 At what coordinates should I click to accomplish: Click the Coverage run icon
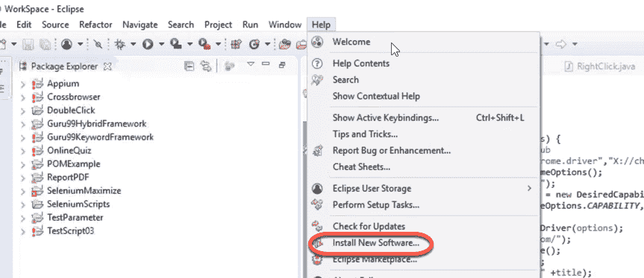[176, 43]
